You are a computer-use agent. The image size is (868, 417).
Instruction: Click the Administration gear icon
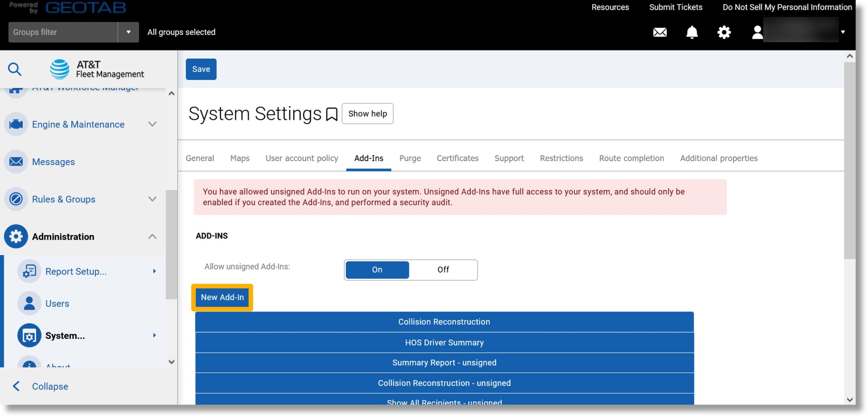click(x=16, y=236)
